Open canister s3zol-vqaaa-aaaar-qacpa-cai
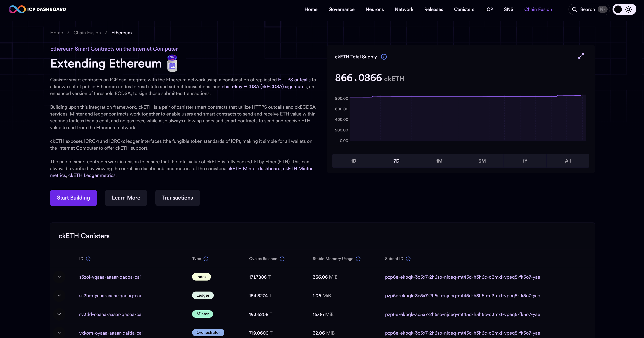 110,277
